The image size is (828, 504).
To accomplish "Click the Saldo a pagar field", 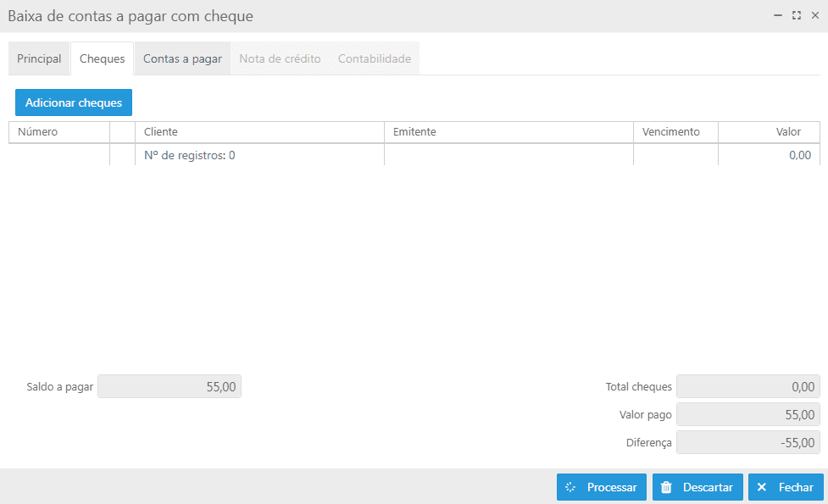I will coord(169,386).
